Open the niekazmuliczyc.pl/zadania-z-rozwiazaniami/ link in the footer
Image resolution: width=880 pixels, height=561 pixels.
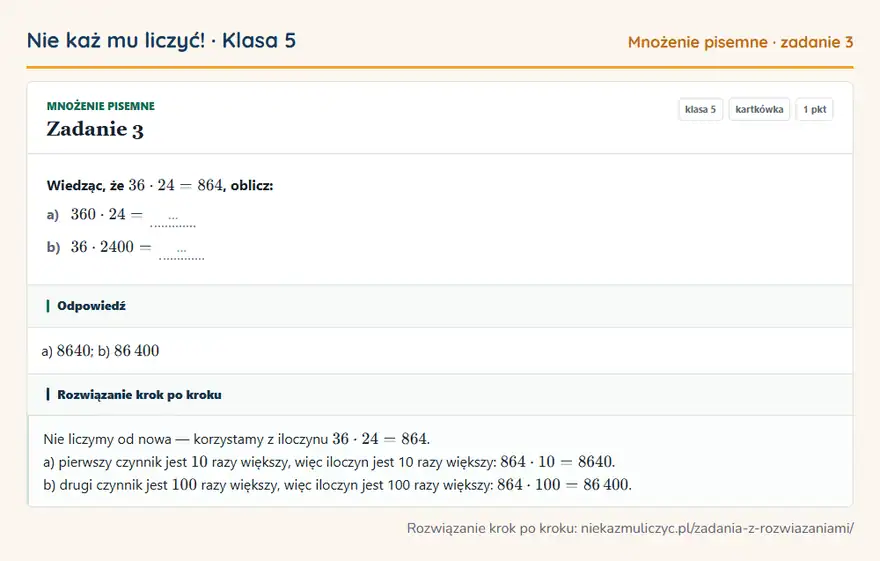pos(717,528)
